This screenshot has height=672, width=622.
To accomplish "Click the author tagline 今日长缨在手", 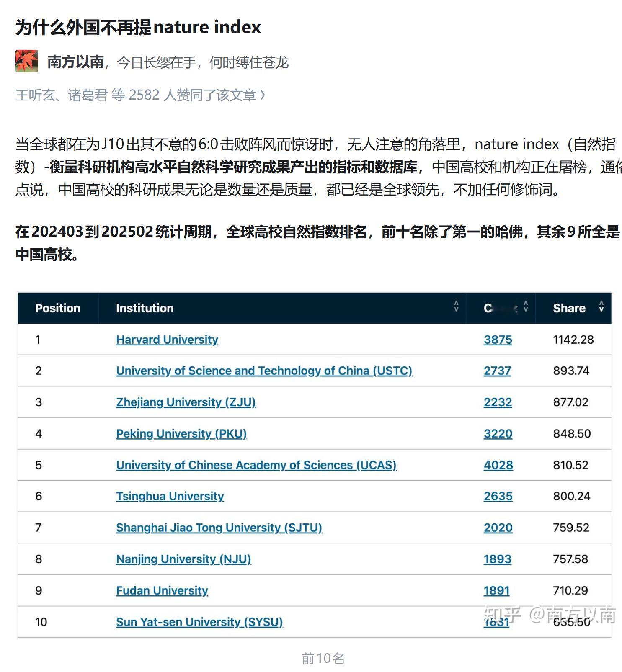I will coord(157,62).
